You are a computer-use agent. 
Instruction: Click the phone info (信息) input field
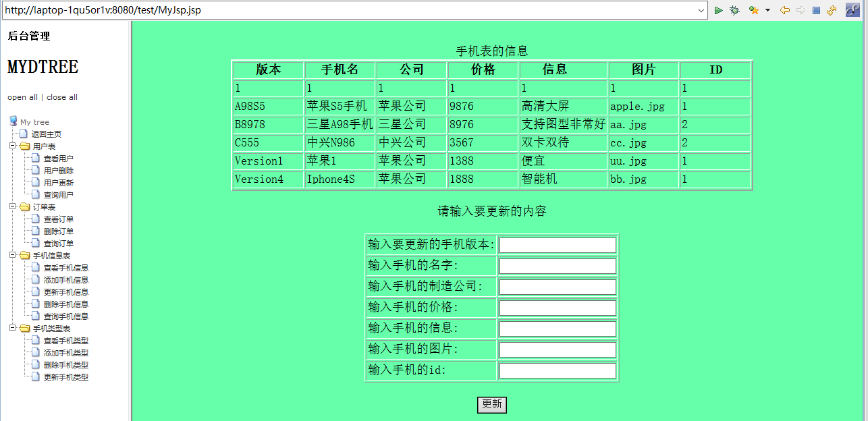pos(558,329)
